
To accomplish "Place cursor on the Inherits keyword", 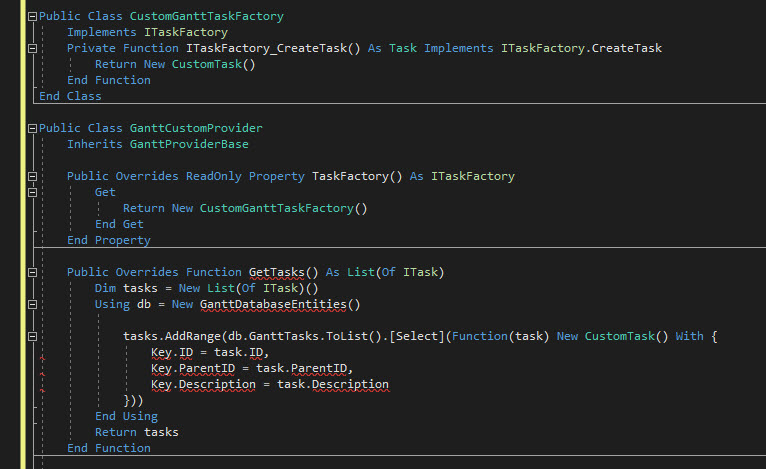I will (95, 144).
